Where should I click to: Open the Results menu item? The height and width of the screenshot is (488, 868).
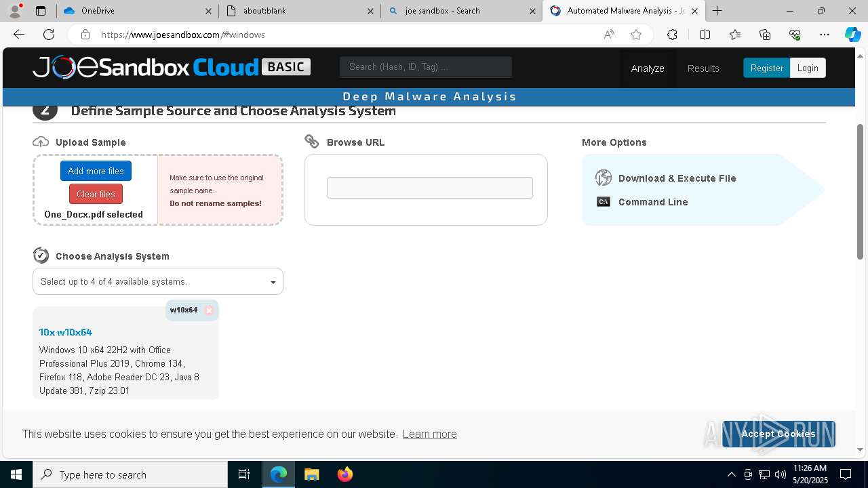[703, 68]
